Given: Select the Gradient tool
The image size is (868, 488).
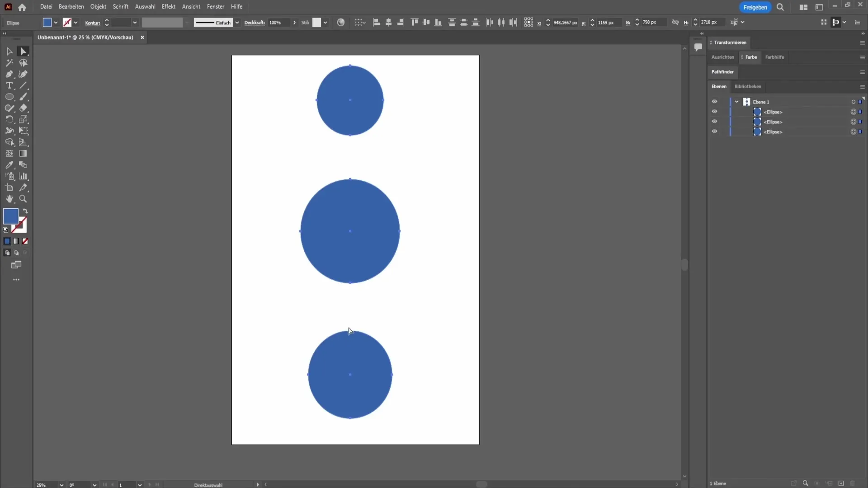Looking at the screenshot, I should pyautogui.click(x=23, y=154).
